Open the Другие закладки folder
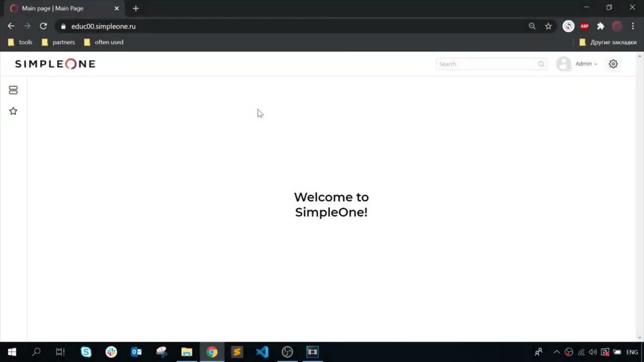 [608, 42]
